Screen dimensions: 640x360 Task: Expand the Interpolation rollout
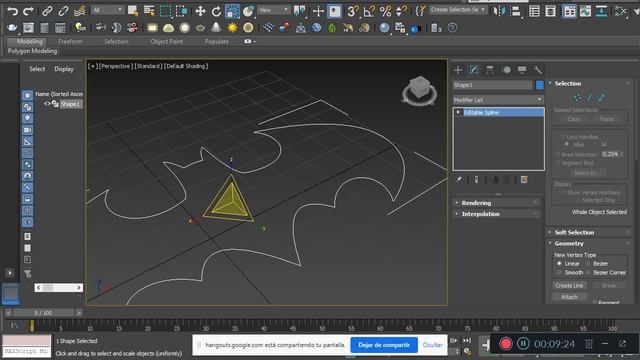[497, 214]
